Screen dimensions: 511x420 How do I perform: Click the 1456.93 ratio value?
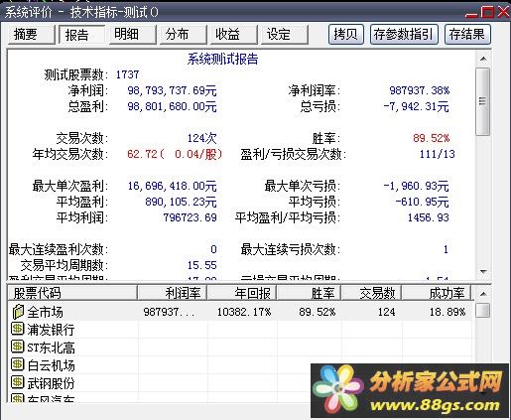pos(428,217)
